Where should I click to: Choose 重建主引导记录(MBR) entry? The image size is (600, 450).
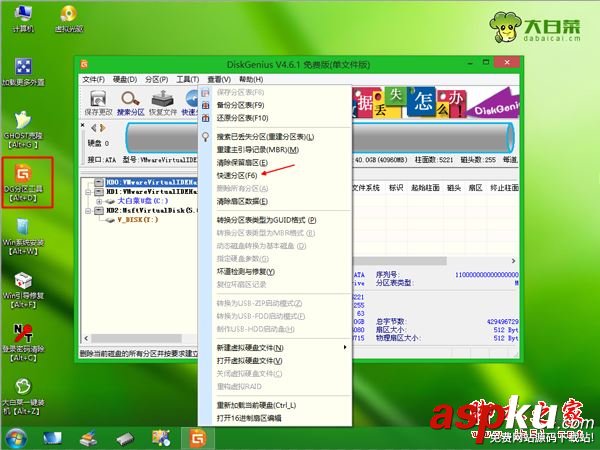pyautogui.click(x=275, y=150)
